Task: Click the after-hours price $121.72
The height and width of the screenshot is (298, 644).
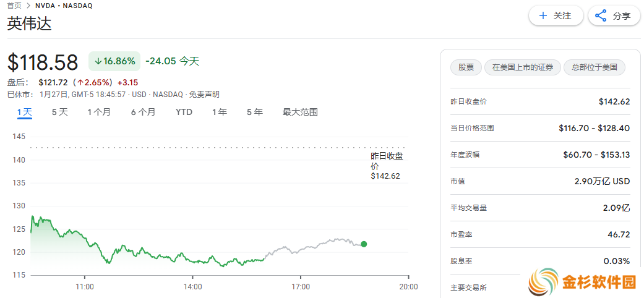Action: (x=54, y=82)
